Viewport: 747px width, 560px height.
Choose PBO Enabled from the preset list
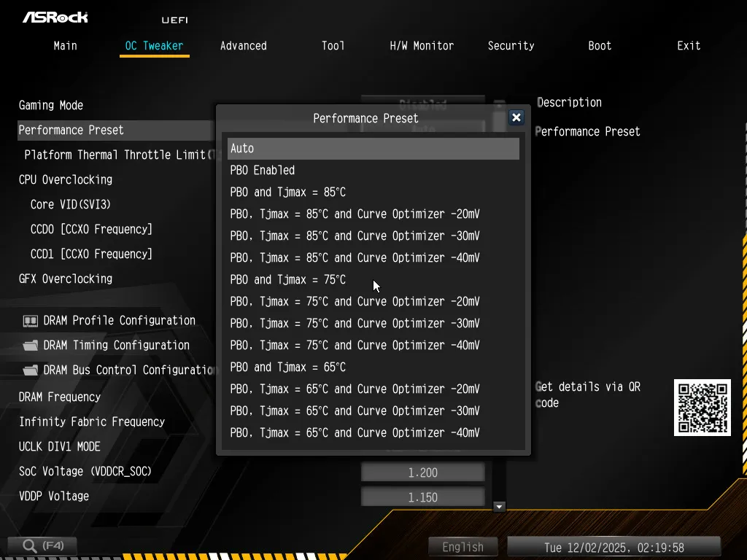point(263,171)
